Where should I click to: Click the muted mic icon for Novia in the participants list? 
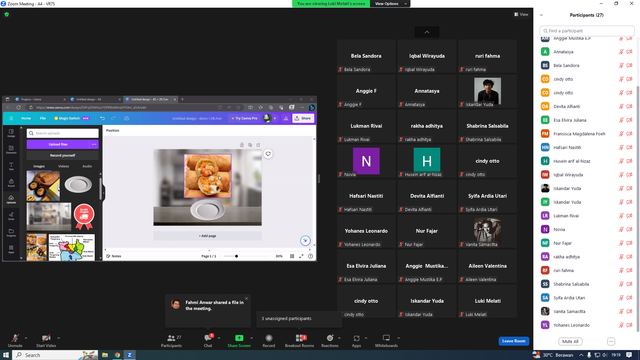coord(621,229)
